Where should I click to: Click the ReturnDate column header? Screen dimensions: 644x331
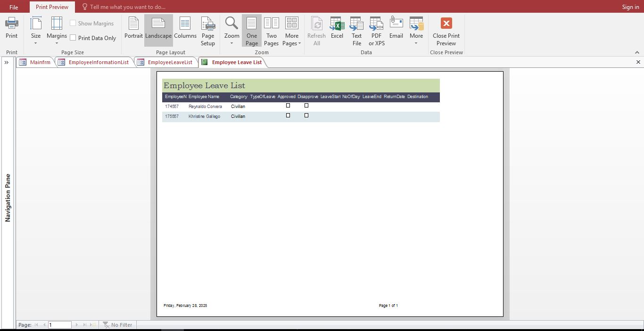pos(394,97)
